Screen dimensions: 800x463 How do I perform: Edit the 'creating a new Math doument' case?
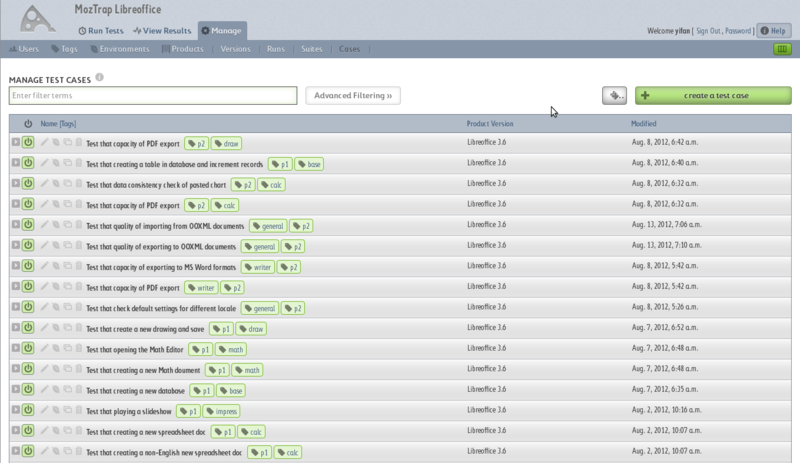coord(44,369)
